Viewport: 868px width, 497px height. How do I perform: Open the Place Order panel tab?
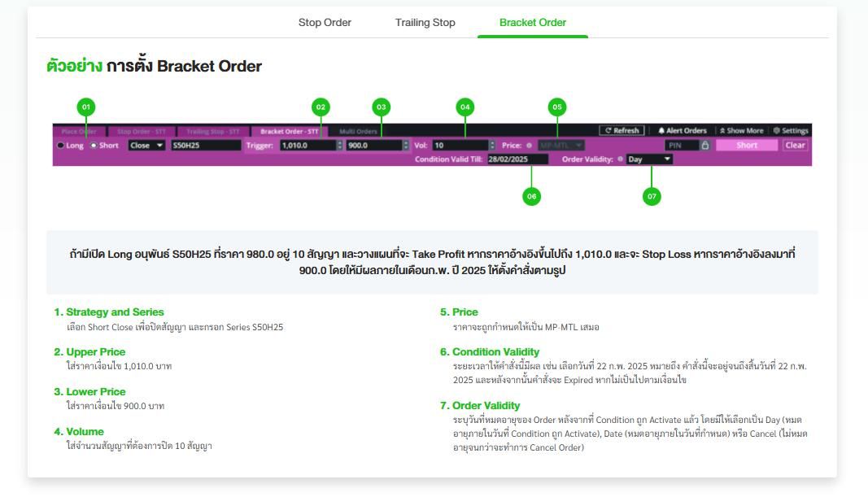point(79,131)
